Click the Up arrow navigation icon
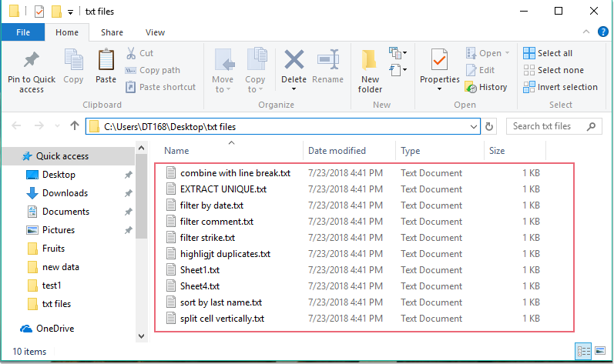Screen dimensions: 614x364 click(75, 126)
